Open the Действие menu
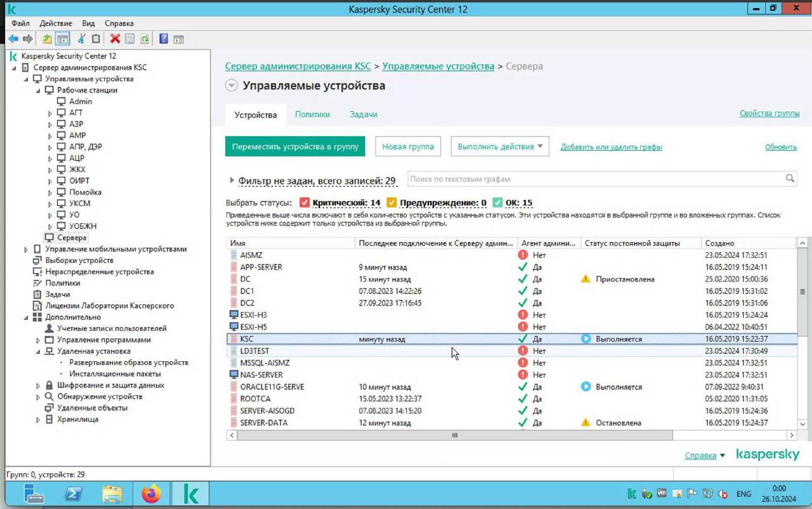Screen dimensions: 812x509 pos(56,23)
